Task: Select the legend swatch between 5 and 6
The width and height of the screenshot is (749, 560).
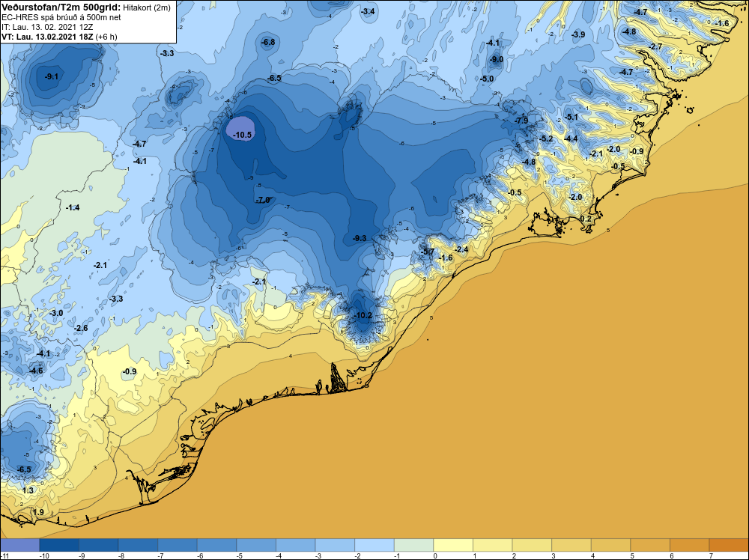Action: 650,545
